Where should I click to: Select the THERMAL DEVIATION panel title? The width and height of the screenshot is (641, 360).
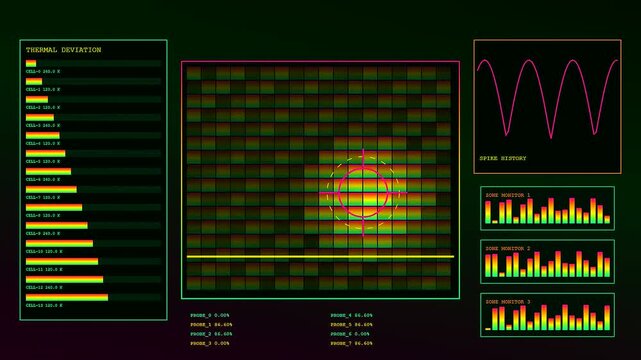coord(63,50)
